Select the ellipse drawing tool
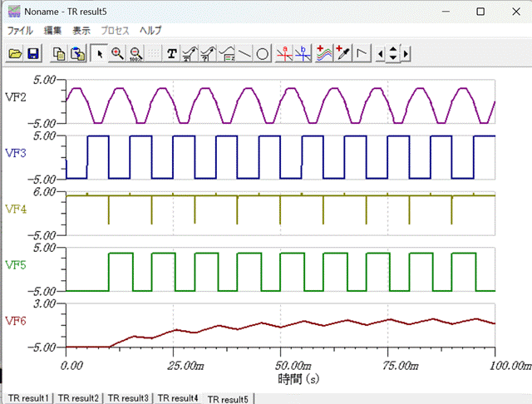This screenshot has height=404, width=532. pos(262,53)
